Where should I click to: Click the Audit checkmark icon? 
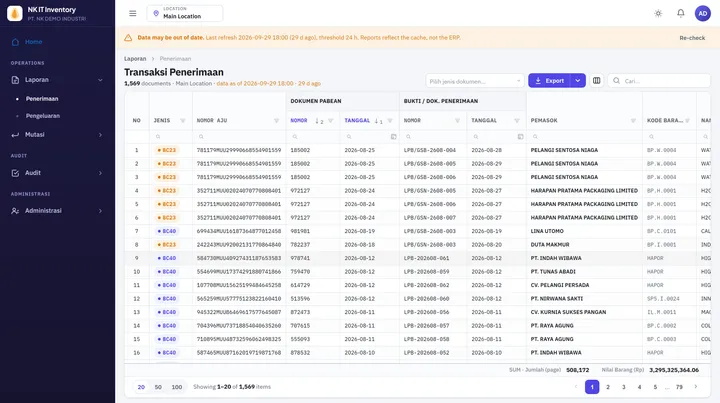15,173
